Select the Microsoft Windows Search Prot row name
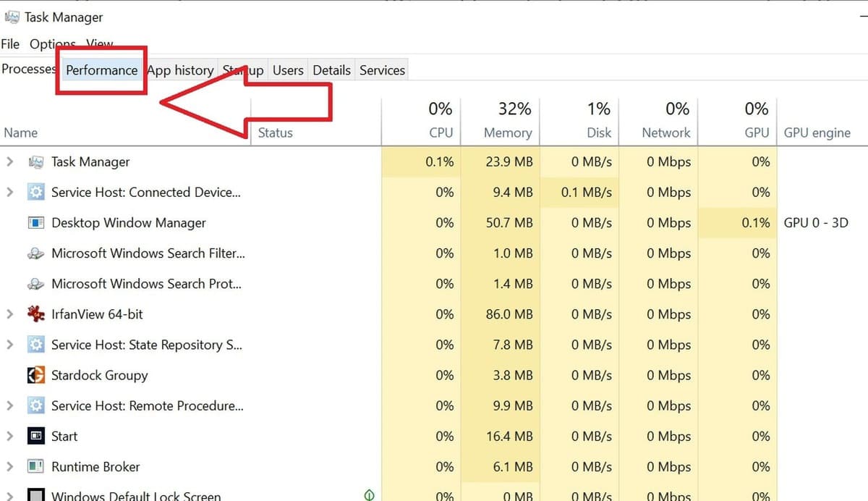Viewport: 868px width, 501px height. 147,284
